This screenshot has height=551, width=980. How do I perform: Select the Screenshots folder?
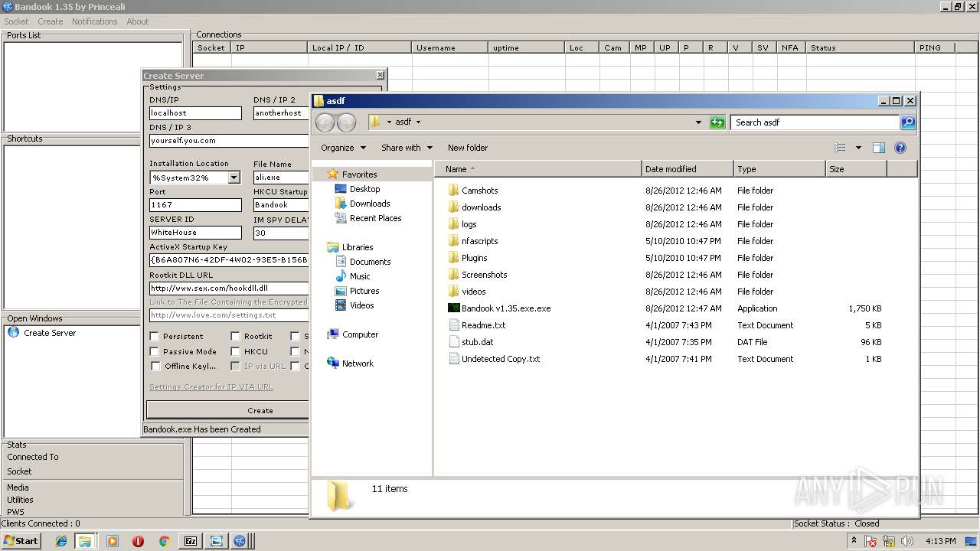484,275
